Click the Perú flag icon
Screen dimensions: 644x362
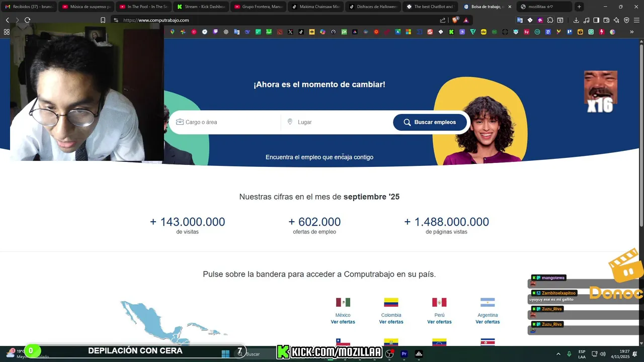click(x=439, y=302)
